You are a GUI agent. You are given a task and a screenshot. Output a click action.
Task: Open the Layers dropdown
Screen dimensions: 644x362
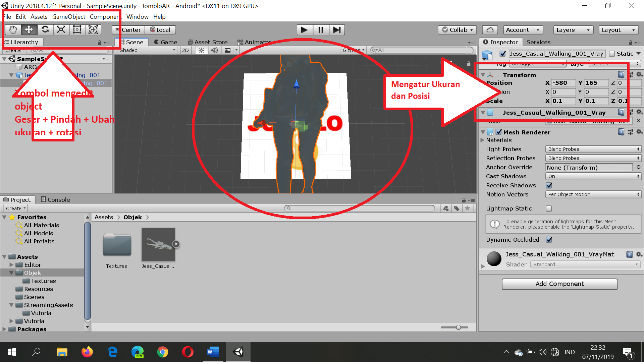point(573,30)
